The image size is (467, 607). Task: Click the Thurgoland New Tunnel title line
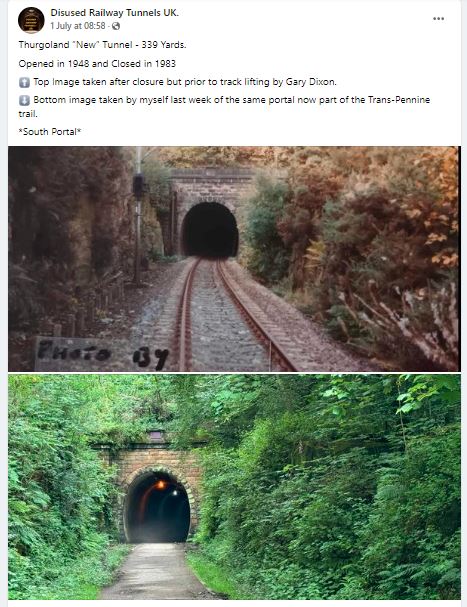(x=102, y=45)
